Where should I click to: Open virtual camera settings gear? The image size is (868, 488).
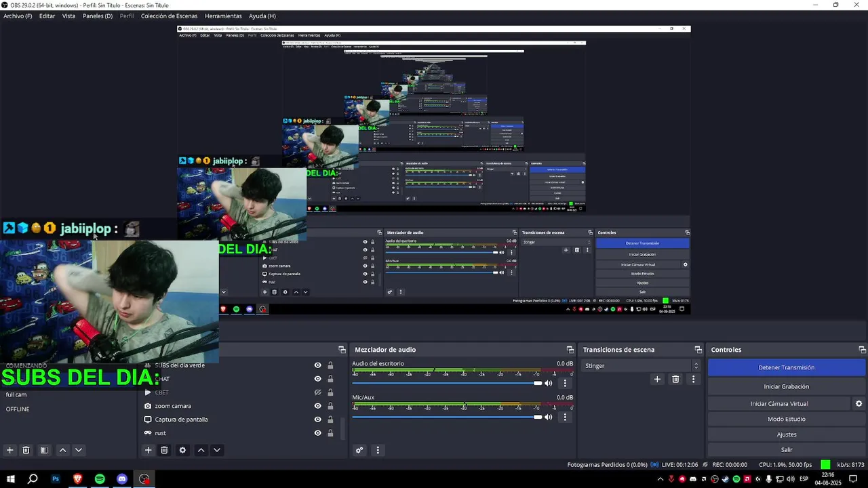[859, 403]
